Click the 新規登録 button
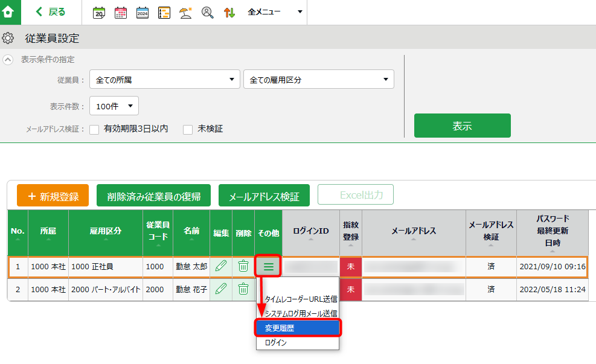 [x=53, y=195]
